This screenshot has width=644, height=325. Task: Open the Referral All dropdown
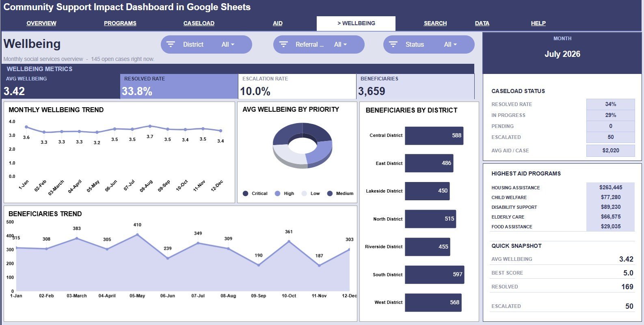tap(340, 44)
